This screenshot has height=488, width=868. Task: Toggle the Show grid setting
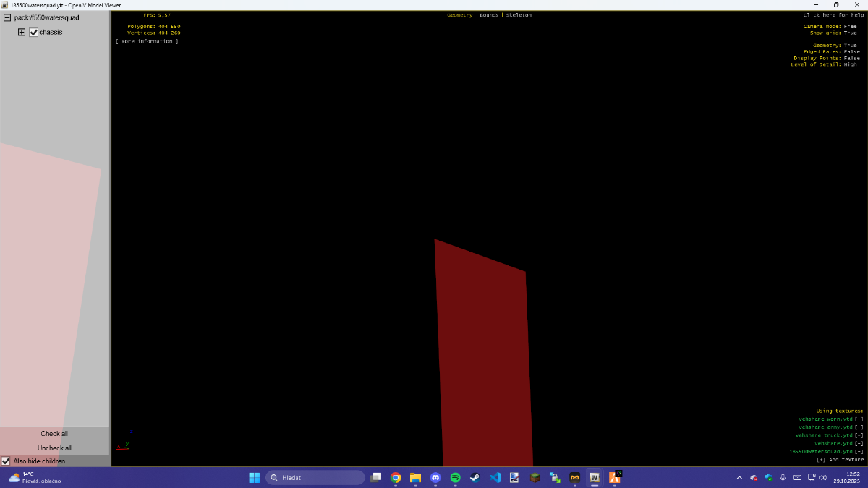pyautogui.click(x=850, y=33)
